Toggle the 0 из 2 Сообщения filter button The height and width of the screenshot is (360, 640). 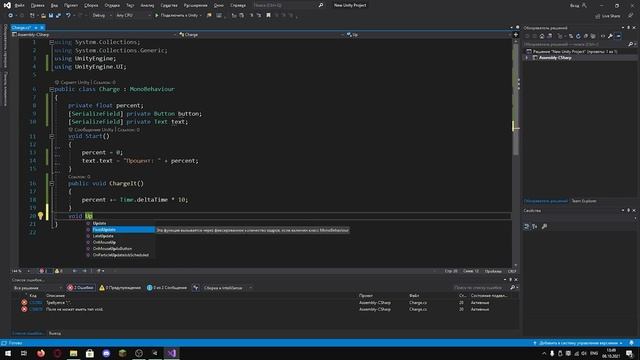point(167,288)
